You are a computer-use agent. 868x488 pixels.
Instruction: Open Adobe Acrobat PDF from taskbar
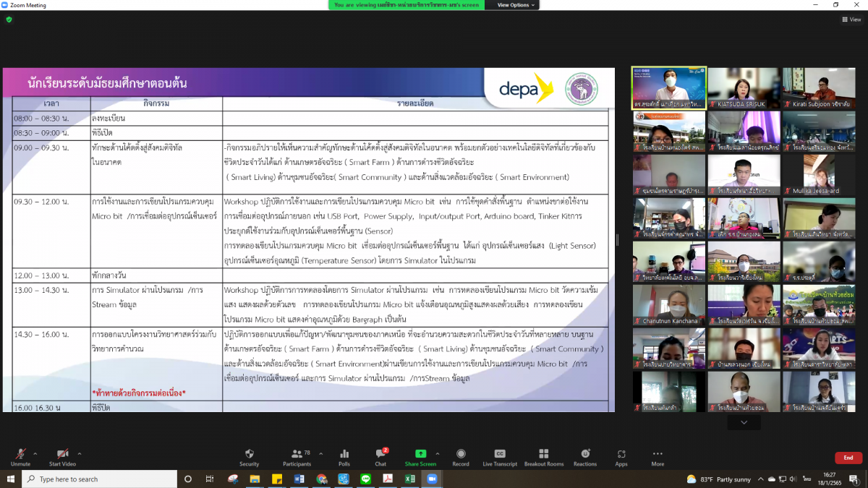[387, 479]
